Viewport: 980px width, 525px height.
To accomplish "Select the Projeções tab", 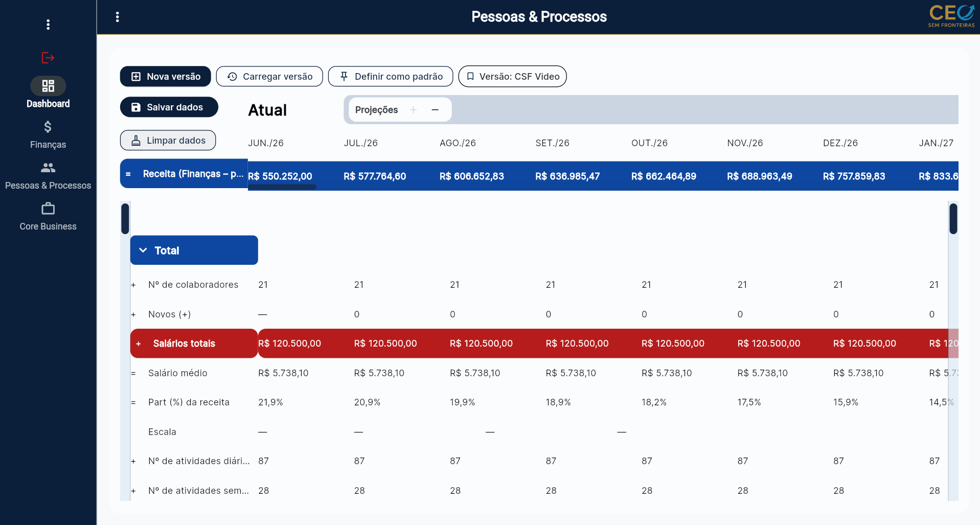I will point(376,110).
